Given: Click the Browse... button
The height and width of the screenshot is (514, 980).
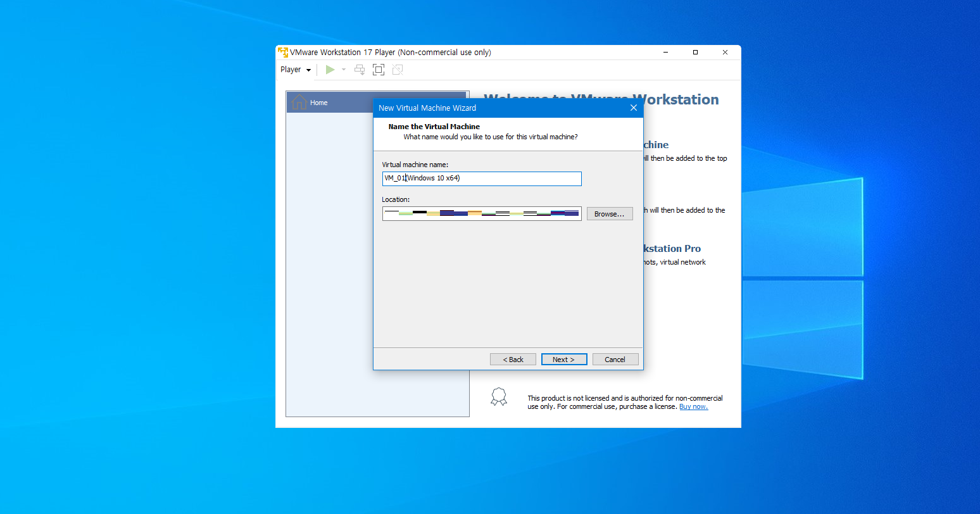Looking at the screenshot, I should click(x=610, y=214).
